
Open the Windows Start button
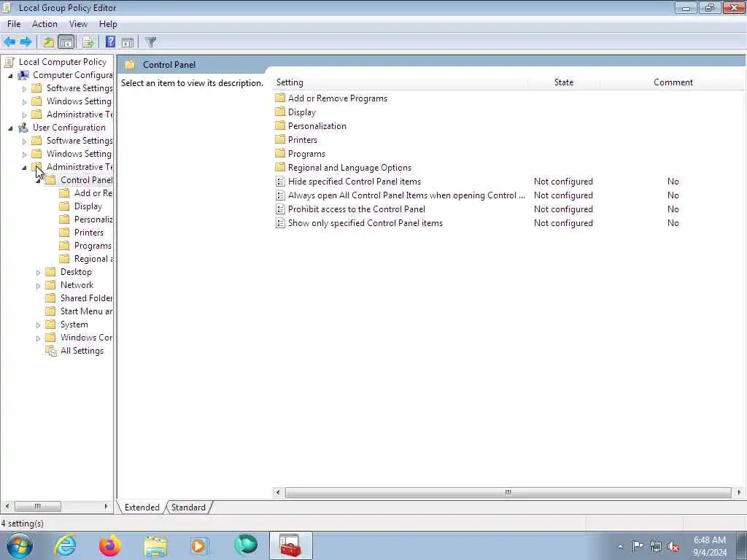19,545
